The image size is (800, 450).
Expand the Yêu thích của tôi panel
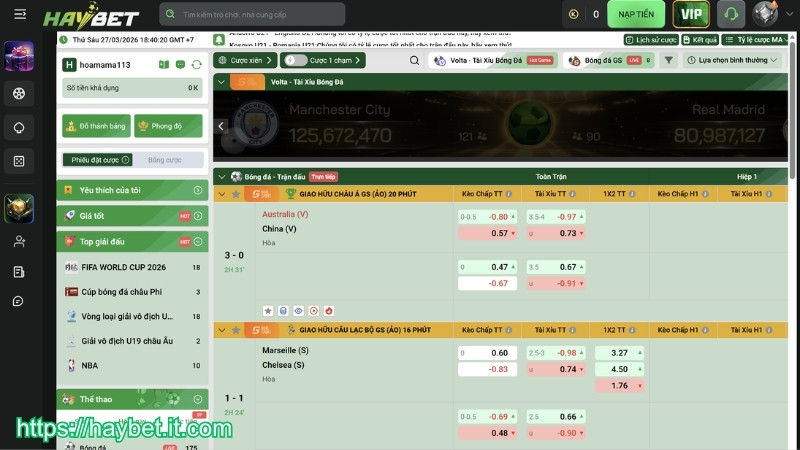tap(198, 190)
